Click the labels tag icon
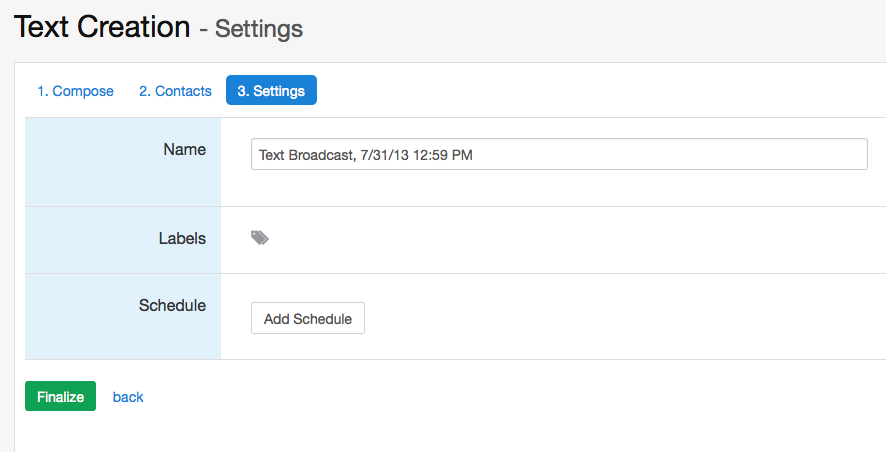The height and width of the screenshot is (452, 886). pyautogui.click(x=260, y=238)
